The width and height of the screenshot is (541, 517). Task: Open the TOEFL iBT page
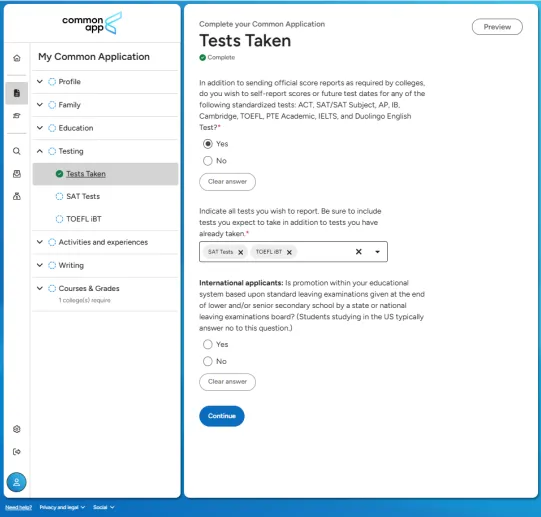[84, 219]
